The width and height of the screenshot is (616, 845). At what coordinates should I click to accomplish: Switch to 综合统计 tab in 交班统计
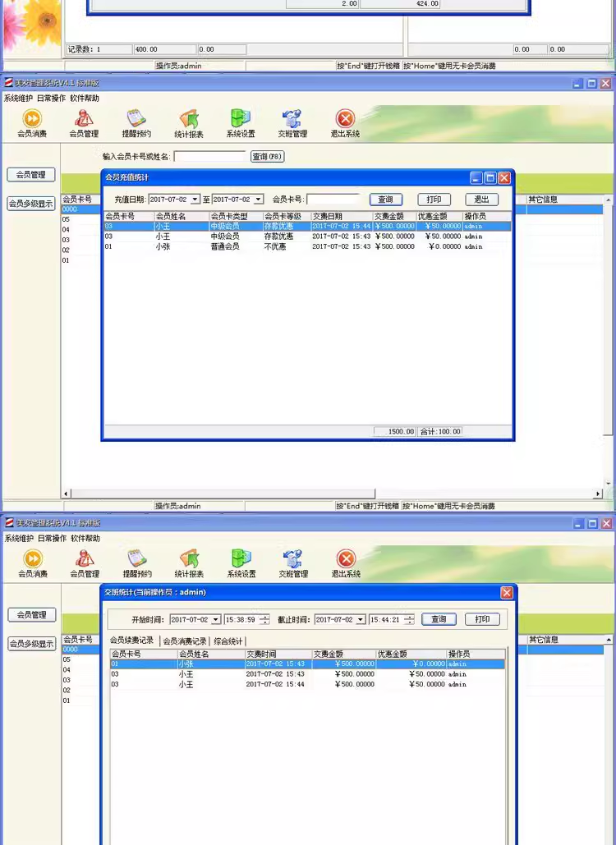pyautogui.click(x=228, y=641)
